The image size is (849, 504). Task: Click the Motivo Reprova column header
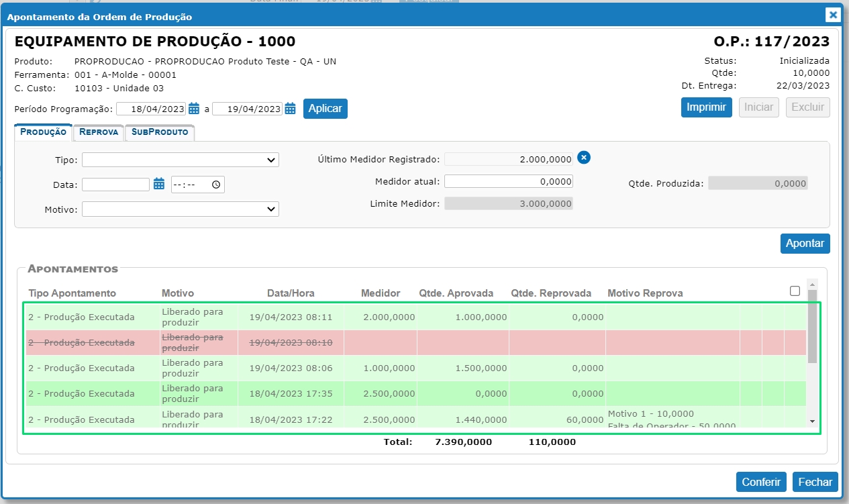pyautogui.click(x=645, y=293)
